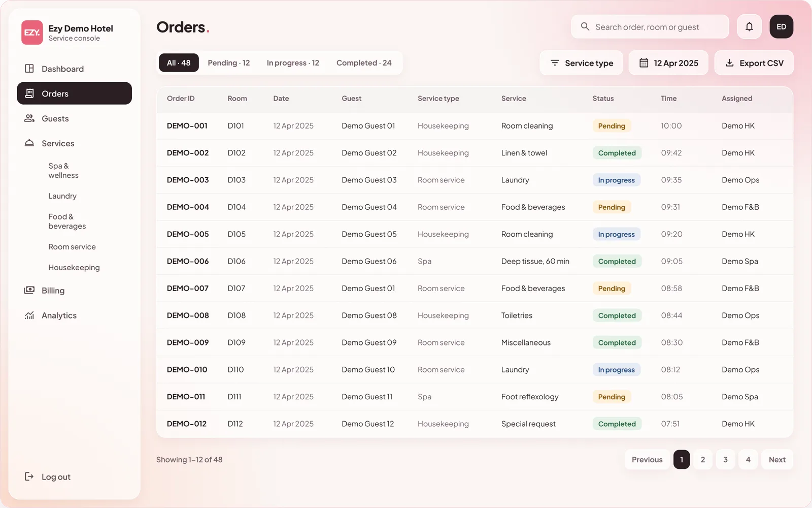Click the Previous page button
812x508 pixels.
[x=647, y=460]
